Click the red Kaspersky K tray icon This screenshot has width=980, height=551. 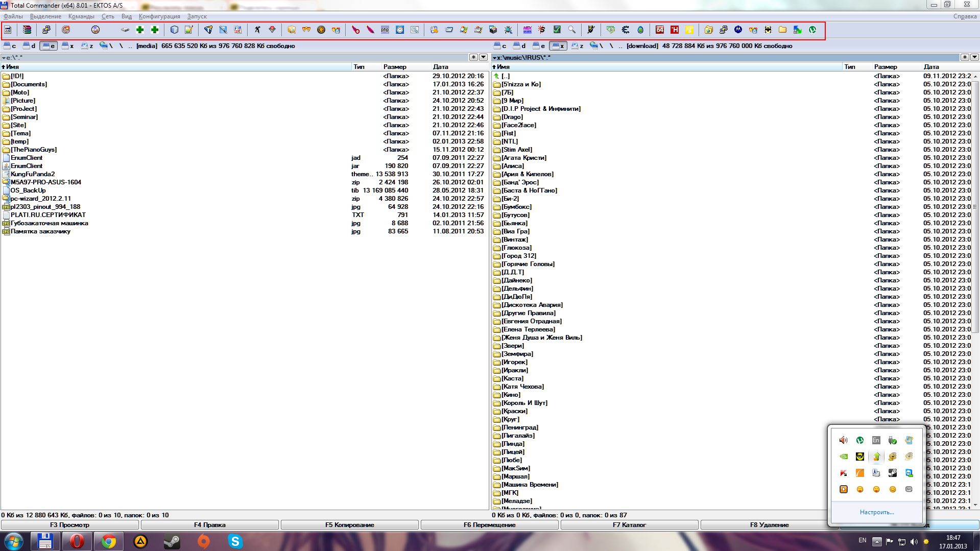[x=843, y=473]
